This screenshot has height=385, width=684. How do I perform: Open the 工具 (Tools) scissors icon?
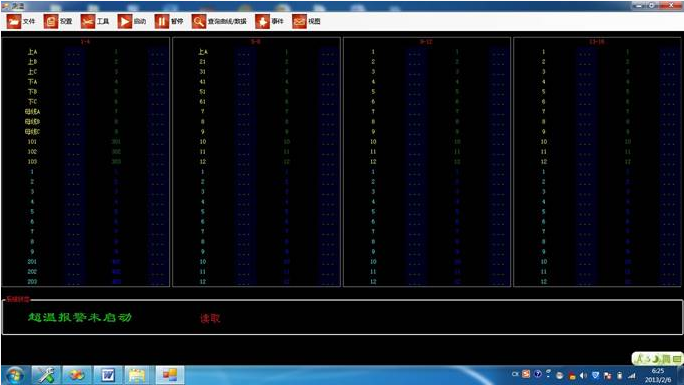[88, 21]
